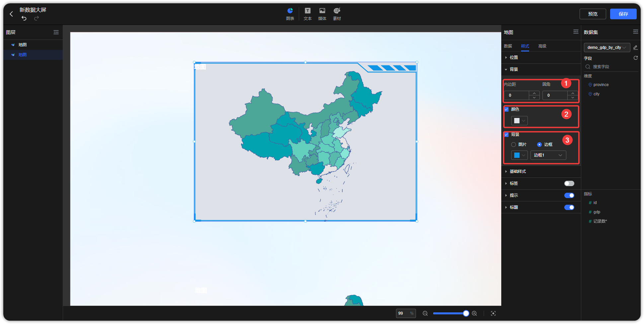The height and width of the screenshot is (324, 644).
Task: Open the demo_gdp_by_city dataset dropdown
Action: [x=607, y=48]
